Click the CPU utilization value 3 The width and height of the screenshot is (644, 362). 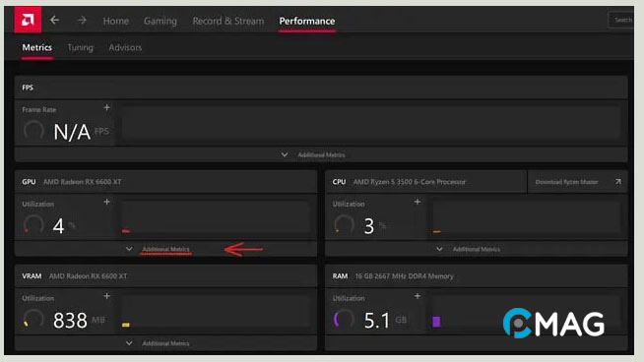point(369,226)
